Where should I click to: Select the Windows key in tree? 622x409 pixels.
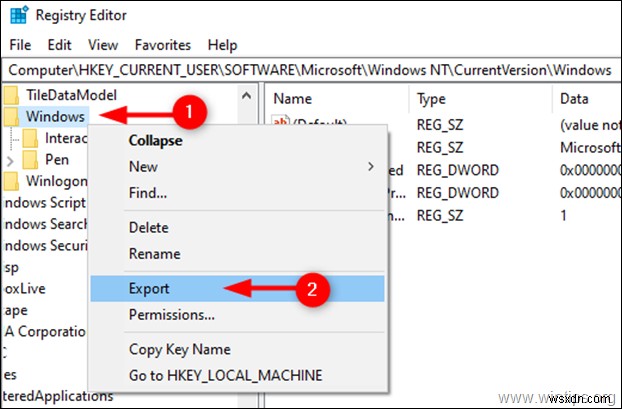click(55, 117)
